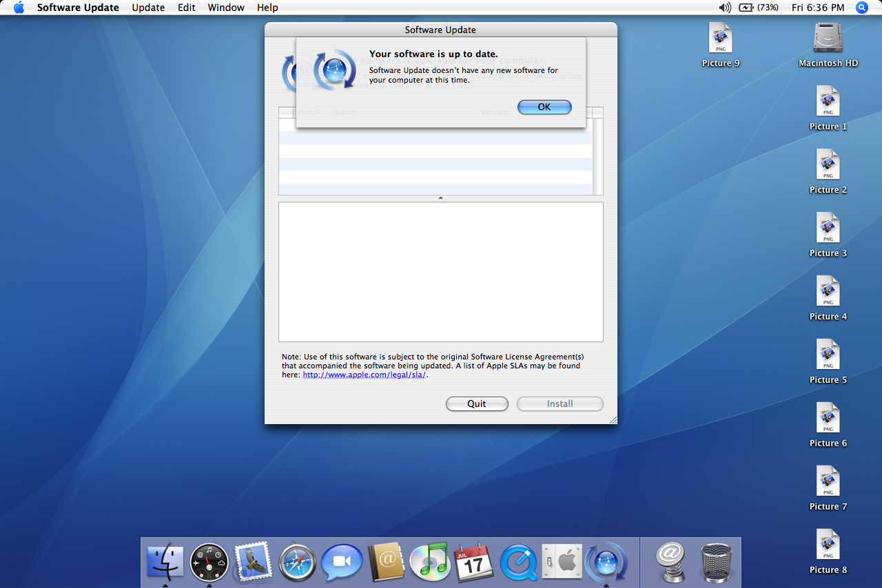Select the Picture 5 desktop file
The height and width of the screenshot is (588, 882).
828,361
